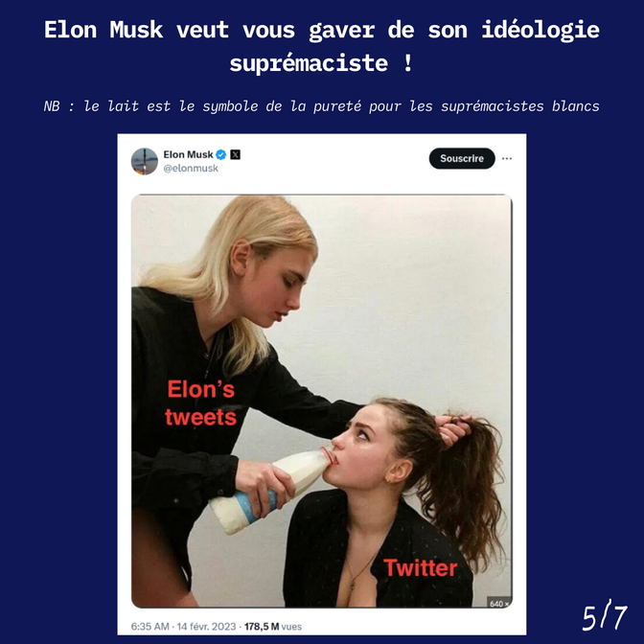This screenshot has height=644, width=644.
Task: Click the '640 x' label on image corner
Action: click(499, 604)
